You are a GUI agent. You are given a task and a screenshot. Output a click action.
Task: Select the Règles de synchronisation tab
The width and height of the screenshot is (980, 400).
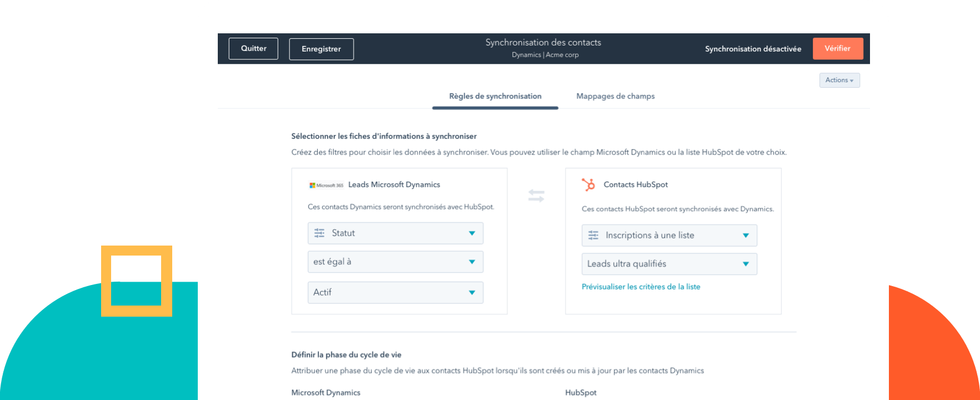495,97
